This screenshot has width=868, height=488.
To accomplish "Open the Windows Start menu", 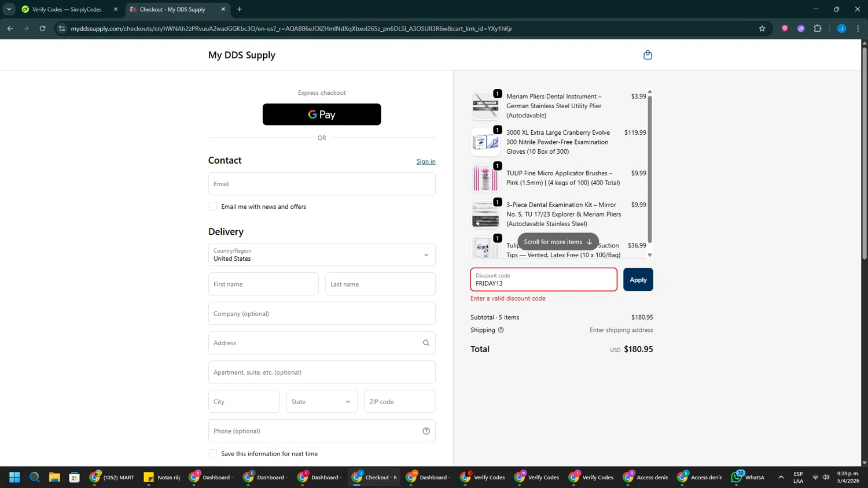I will pos(14,477).
